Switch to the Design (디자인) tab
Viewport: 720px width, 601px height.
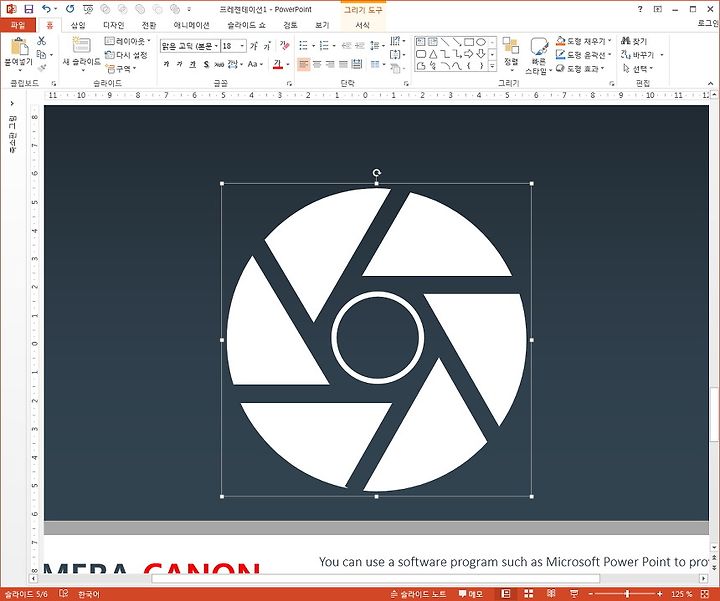pos(113,25)
